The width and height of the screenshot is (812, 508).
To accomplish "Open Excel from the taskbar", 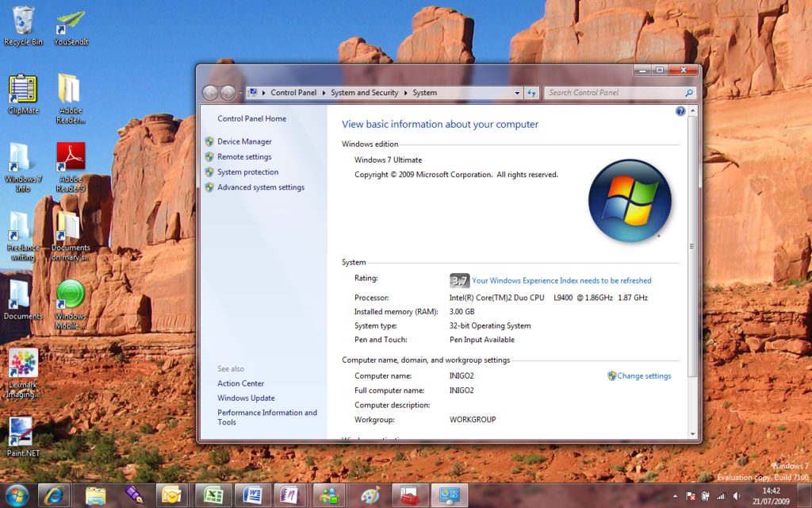I will [213, 495].
